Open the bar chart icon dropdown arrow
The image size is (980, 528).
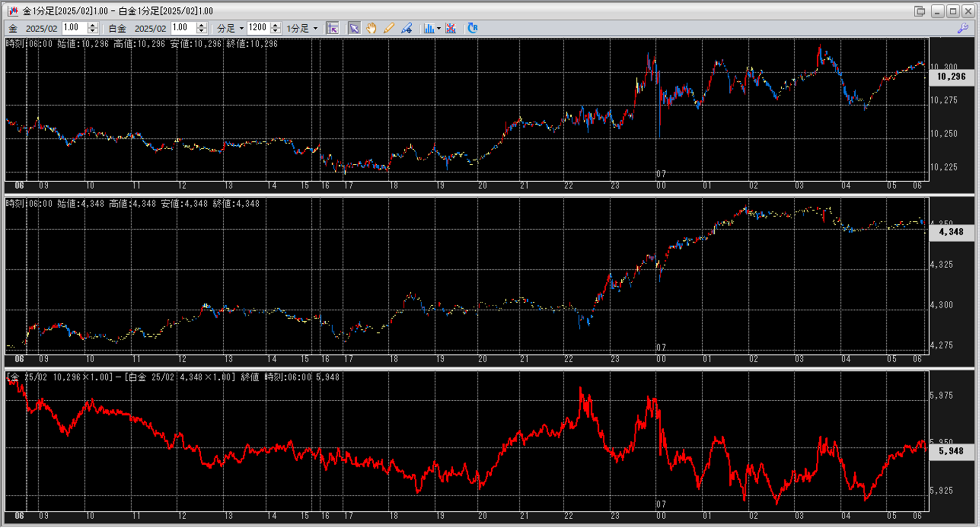pos(439,28)
